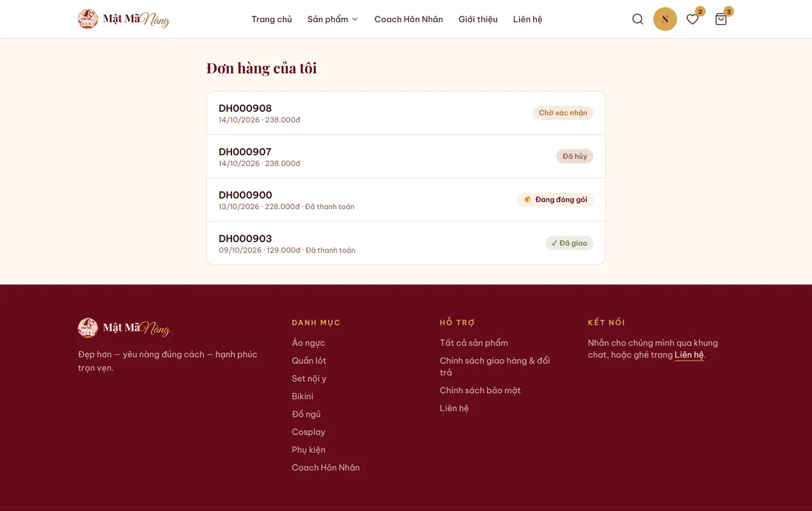Select Liên hệ in the top navigation

(528, 19)
